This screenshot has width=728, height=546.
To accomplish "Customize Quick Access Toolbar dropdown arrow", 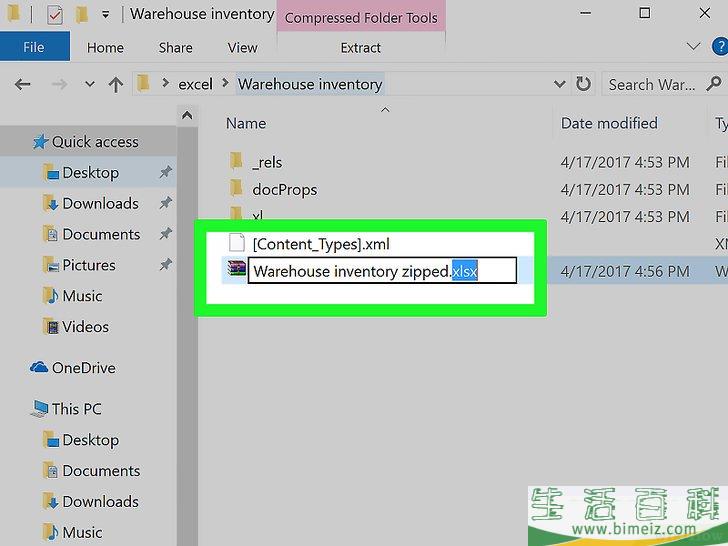I will tap(105, 15).
